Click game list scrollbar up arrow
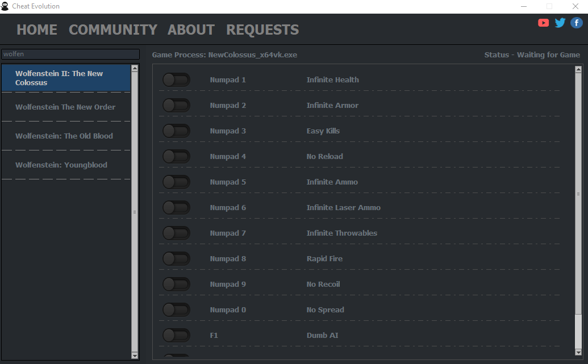Viewport: 588px width, 364px height. pyautogui.click(x=135, y=68)
